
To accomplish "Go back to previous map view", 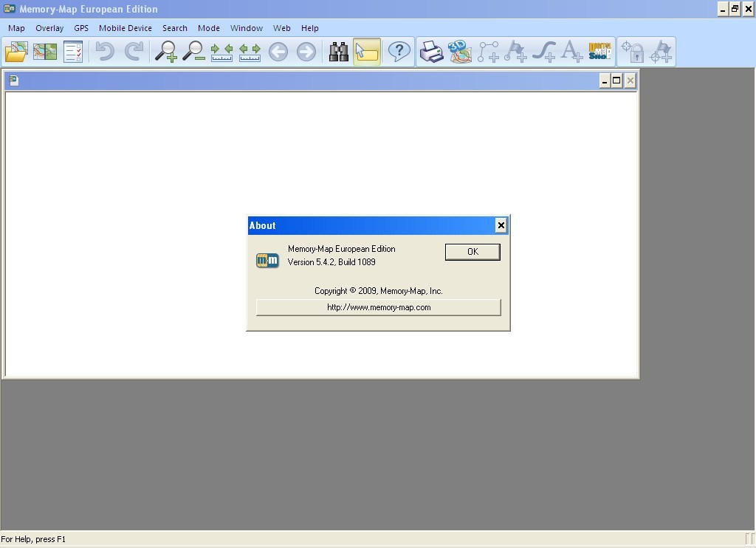I will pos(278,51).
